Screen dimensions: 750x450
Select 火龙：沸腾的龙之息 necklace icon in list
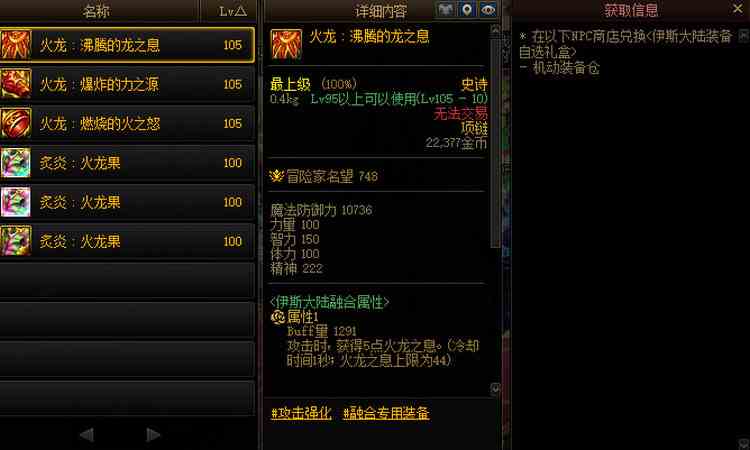[x=16, y=45]
